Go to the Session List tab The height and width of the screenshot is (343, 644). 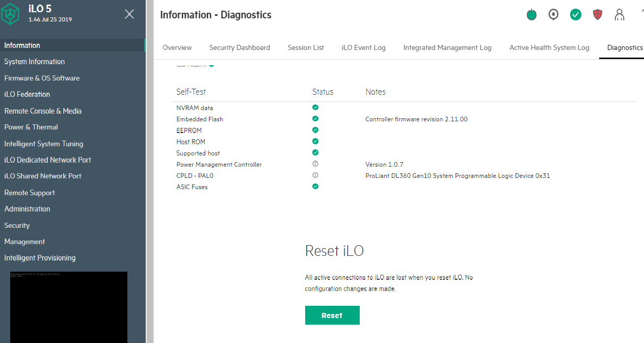pos(306,47)
